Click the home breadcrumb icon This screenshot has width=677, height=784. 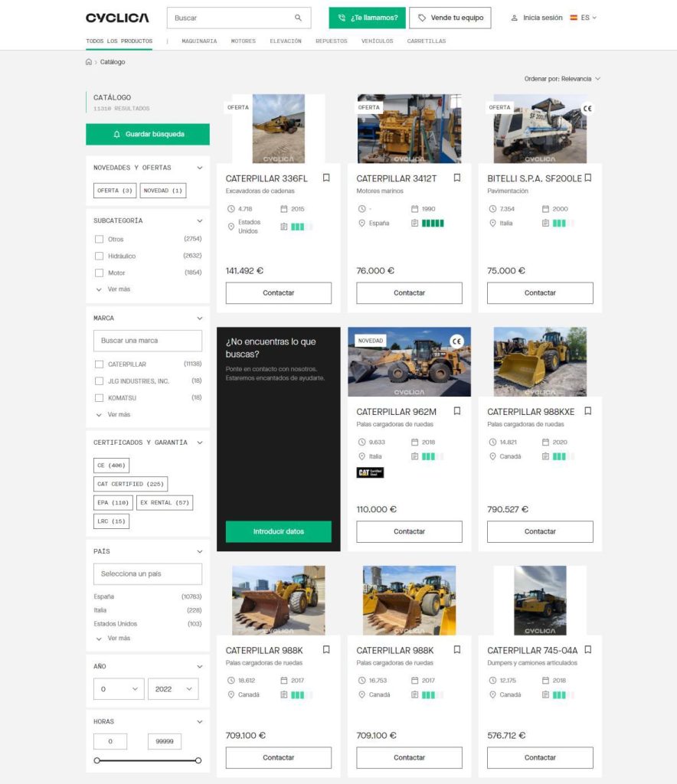(x=89, y=62)
